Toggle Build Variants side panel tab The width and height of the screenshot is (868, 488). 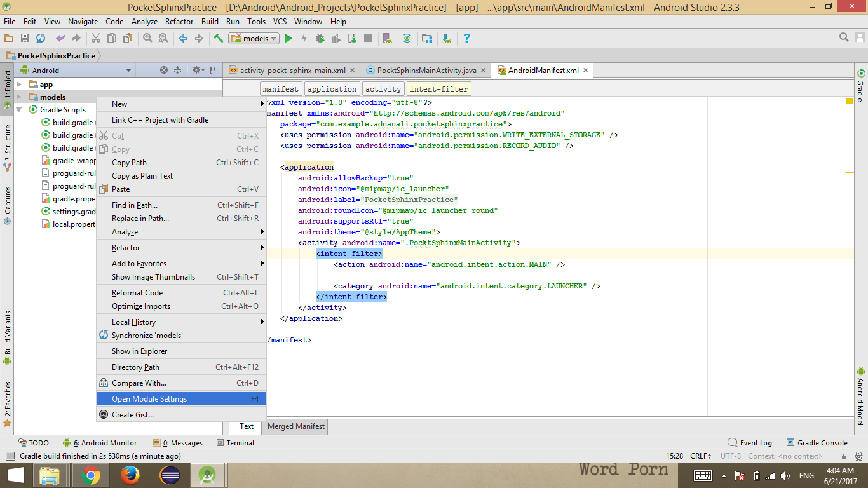7,337
